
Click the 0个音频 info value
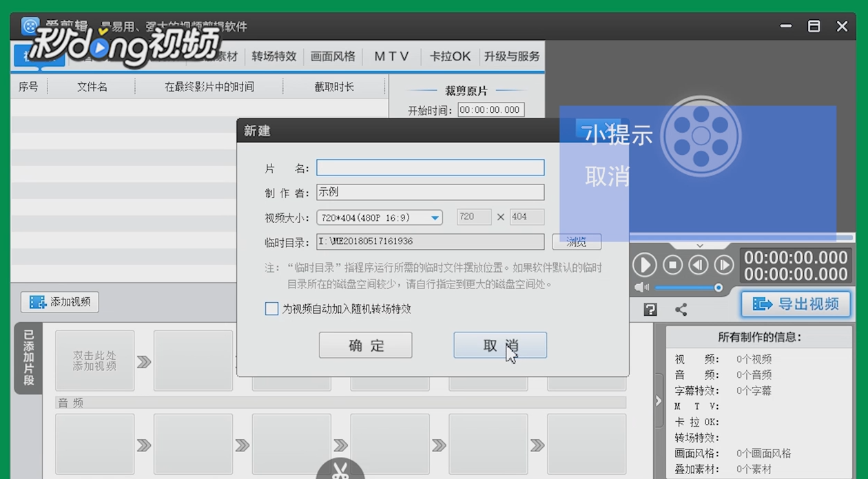click(754, 375)
